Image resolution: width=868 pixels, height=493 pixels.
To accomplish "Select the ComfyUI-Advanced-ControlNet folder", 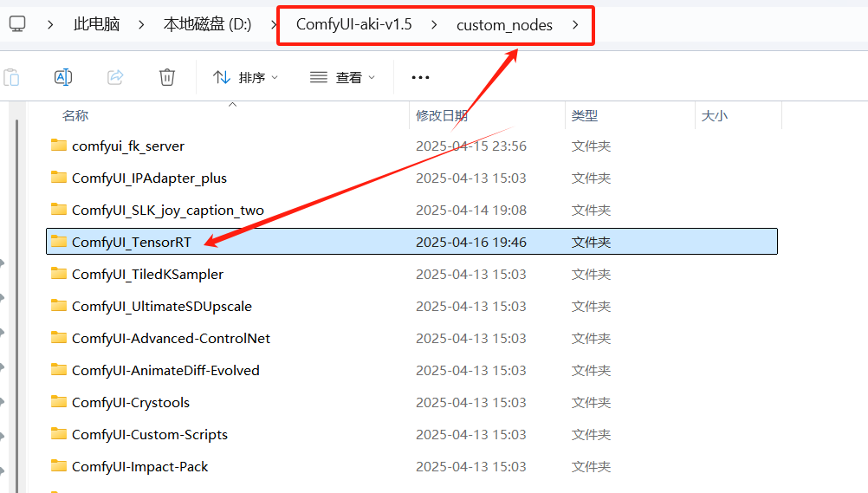I will tap(411, 339).
